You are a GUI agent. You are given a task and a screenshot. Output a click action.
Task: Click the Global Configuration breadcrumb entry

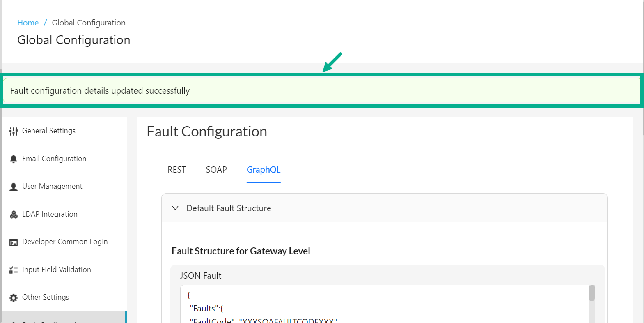click(x=88, y=23)
